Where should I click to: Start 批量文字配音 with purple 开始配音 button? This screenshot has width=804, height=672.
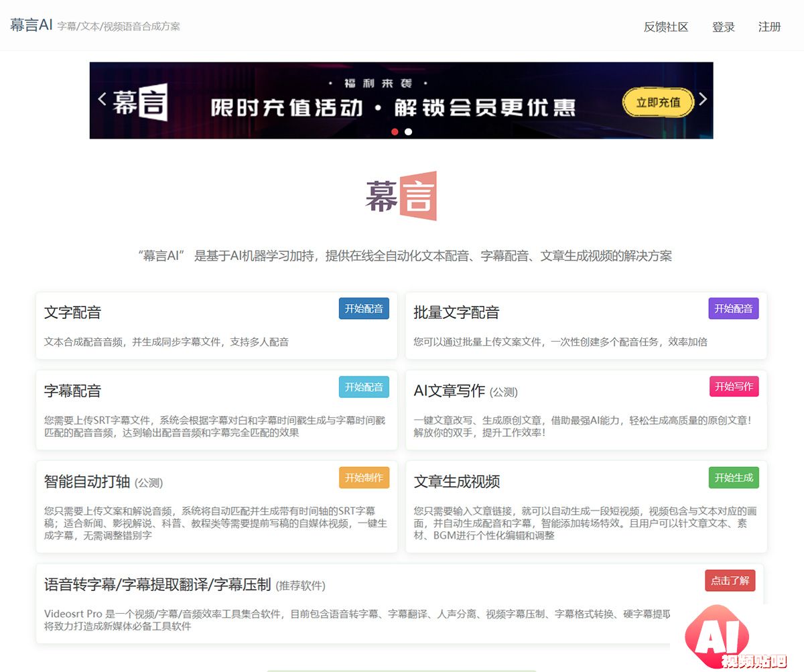click(734, 308)
